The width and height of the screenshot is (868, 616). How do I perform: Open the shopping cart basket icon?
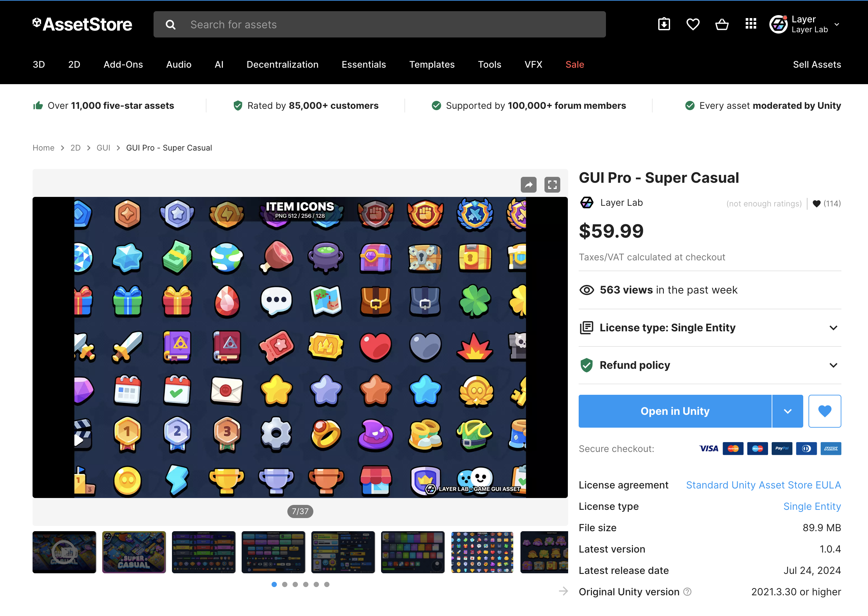(722, 24)
